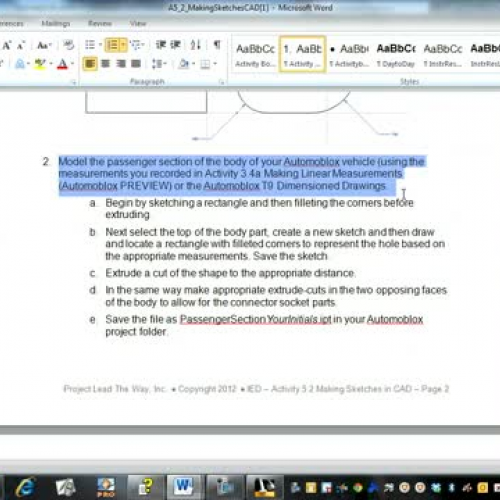
Task: Click the Borders icon
Action: coord(205,64)
